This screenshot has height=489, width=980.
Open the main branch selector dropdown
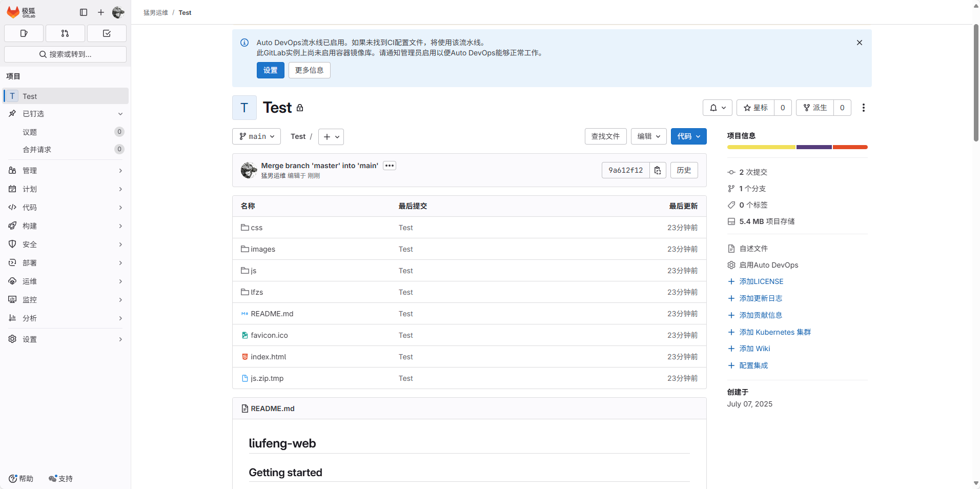click(x=256, y=136)
